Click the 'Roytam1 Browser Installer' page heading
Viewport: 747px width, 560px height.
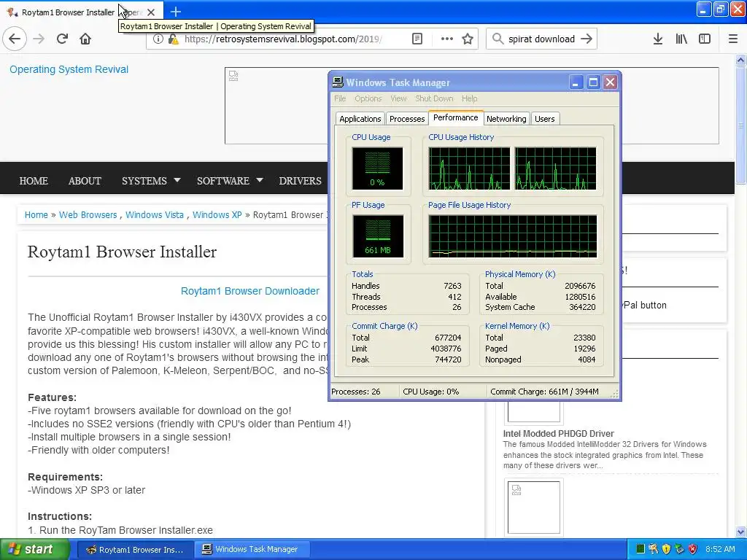pos(122,252)
